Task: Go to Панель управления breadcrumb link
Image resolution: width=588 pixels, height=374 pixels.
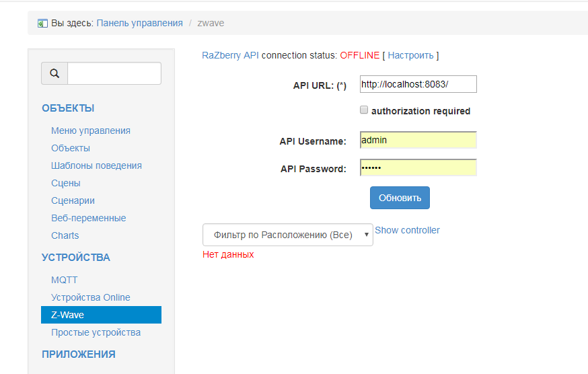Action: click(140, 23)
